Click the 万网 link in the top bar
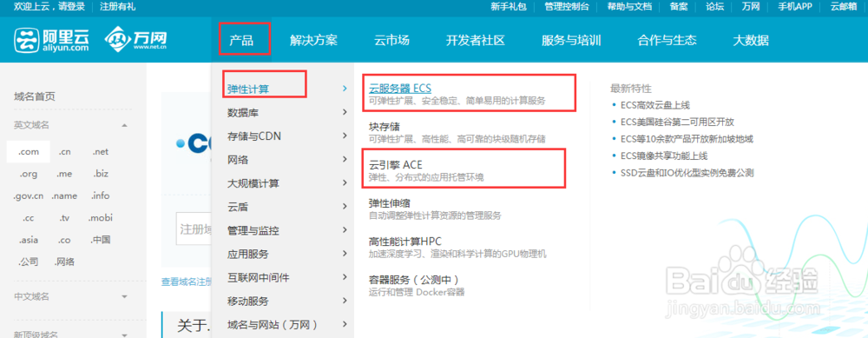 point(751,7)
